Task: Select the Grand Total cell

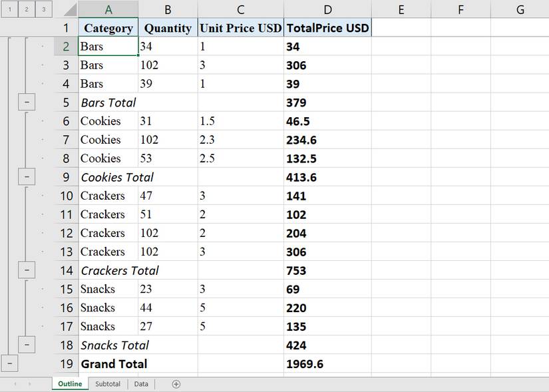Action: (x=108, y=363)
